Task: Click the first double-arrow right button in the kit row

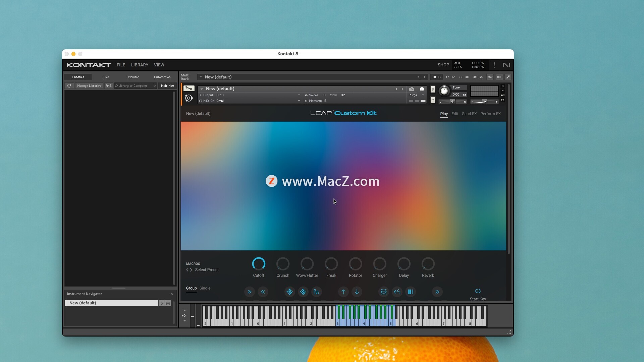Action: (x=250, y=292)
